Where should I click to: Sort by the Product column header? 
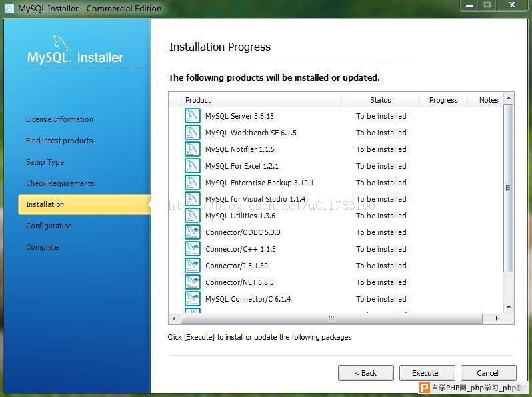point(261,100)
